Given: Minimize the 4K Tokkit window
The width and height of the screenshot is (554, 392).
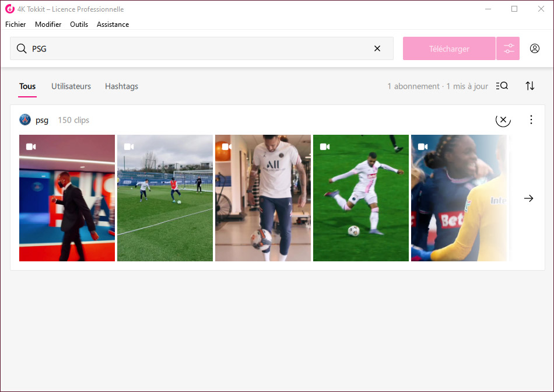Looking at the screenshot, I should pos(488,9).
